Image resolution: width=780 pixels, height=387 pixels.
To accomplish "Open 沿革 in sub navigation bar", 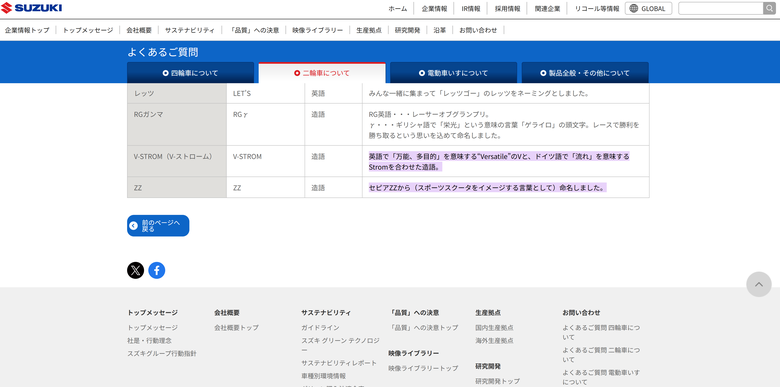I will tap(439, 30).
